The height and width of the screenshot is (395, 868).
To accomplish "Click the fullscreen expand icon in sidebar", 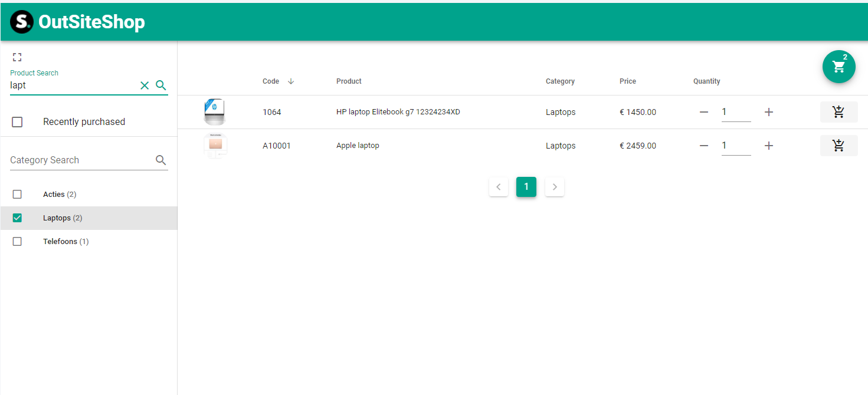I will (x=17, y=57).
